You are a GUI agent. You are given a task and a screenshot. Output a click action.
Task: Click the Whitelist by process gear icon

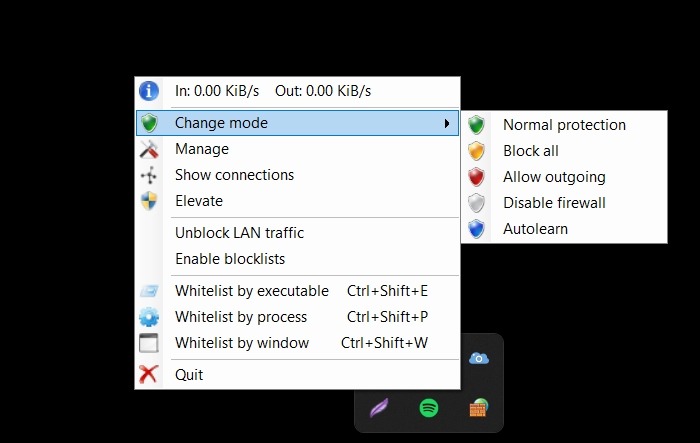coord(149,317)
